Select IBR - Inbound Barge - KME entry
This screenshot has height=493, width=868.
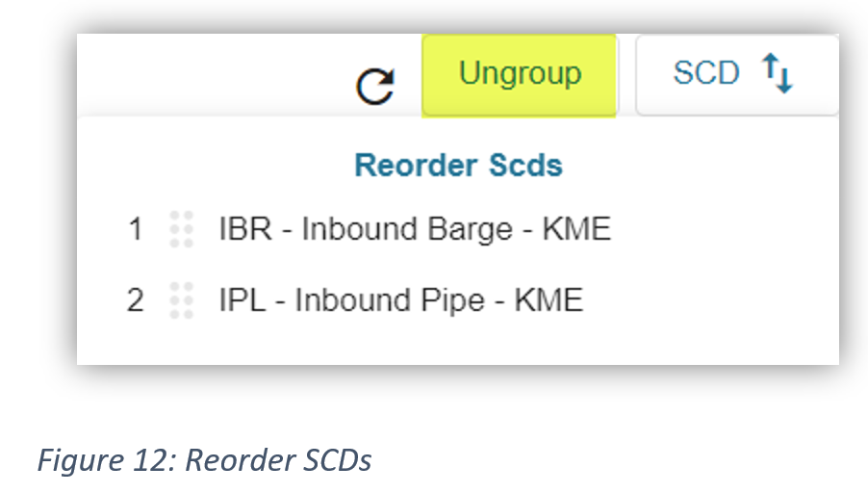click(415, 229)
